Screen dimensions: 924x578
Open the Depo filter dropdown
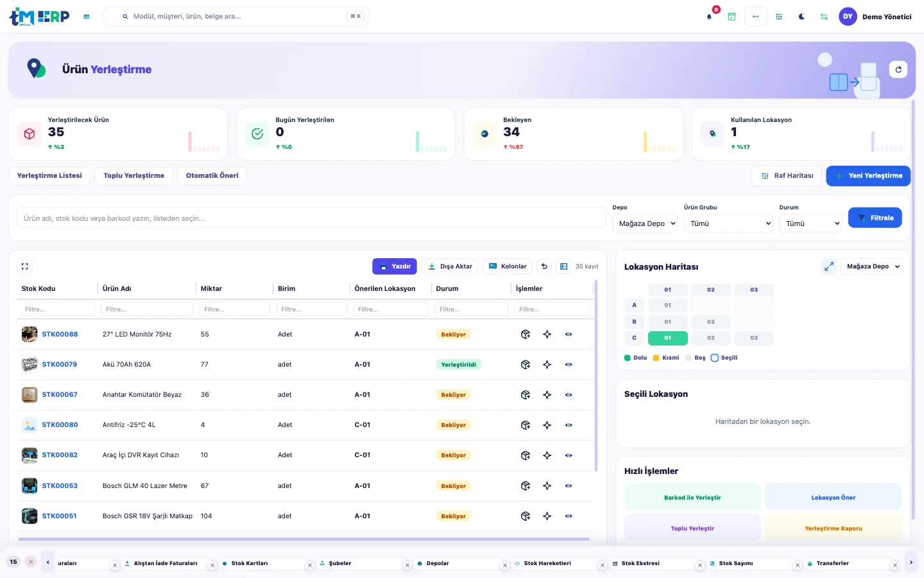pos(646,223)
